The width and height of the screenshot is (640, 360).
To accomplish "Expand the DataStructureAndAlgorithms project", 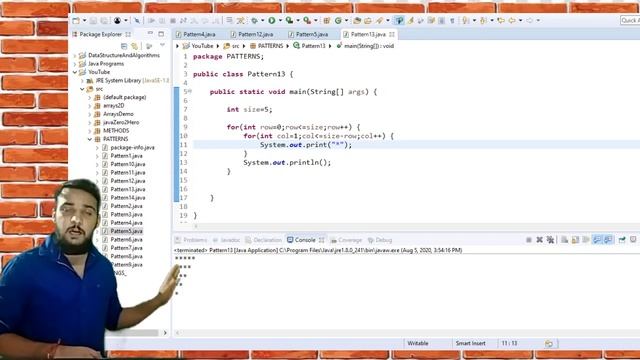I will coord(75,56).
